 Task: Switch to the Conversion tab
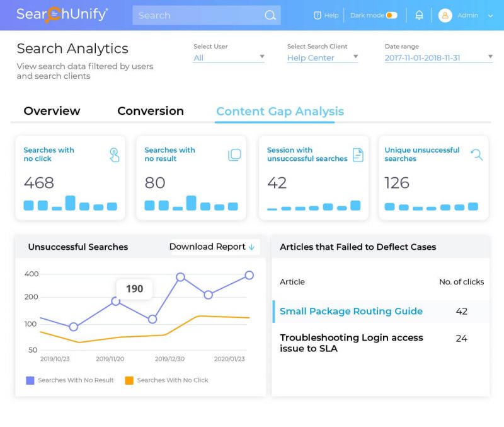(151, 110)
